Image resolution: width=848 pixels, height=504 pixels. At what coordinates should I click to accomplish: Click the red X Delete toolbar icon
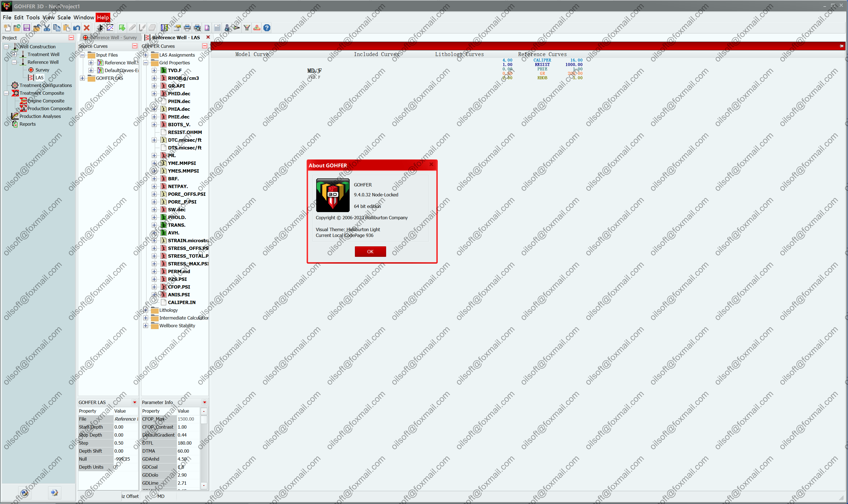[x=87, y=28]
